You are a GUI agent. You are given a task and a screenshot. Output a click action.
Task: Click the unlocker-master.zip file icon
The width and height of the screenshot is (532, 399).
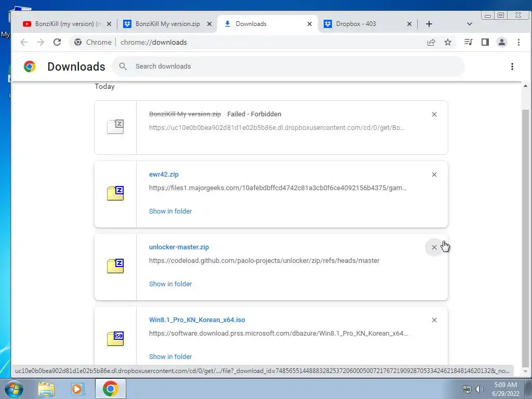point(115,266)
